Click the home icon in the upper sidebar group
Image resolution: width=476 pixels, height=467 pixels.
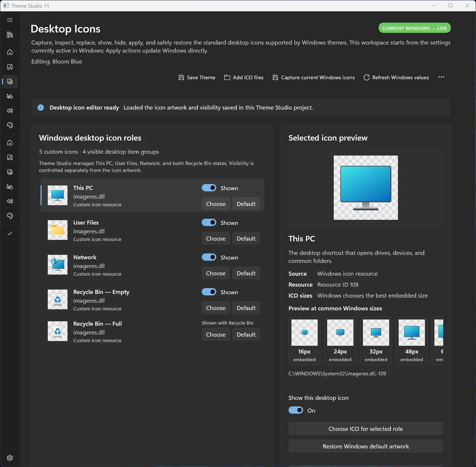coord(10,52)
